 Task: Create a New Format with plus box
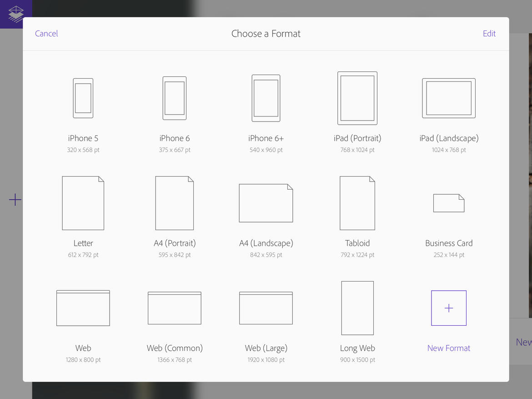point(448,308)
